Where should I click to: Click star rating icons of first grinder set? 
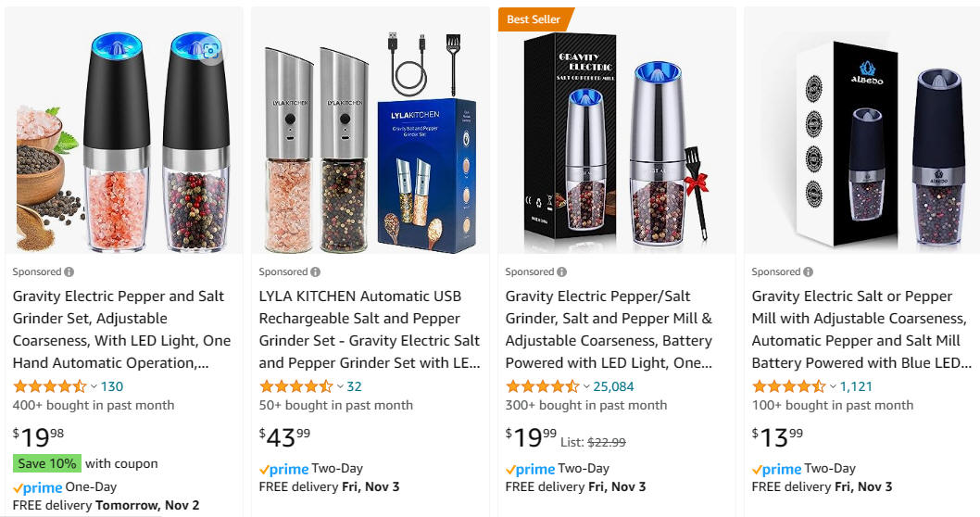click(49, 386)
